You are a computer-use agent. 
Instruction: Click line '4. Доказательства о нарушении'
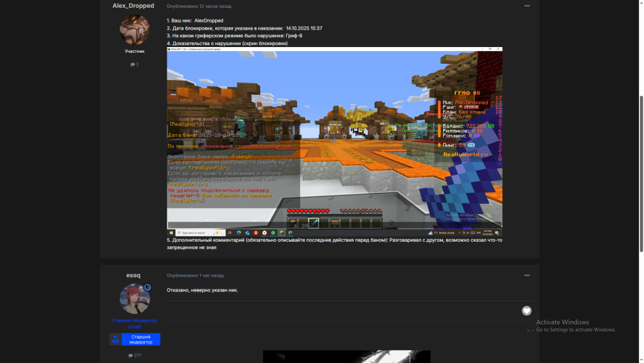pyautogui.click(x=227, y=44)
